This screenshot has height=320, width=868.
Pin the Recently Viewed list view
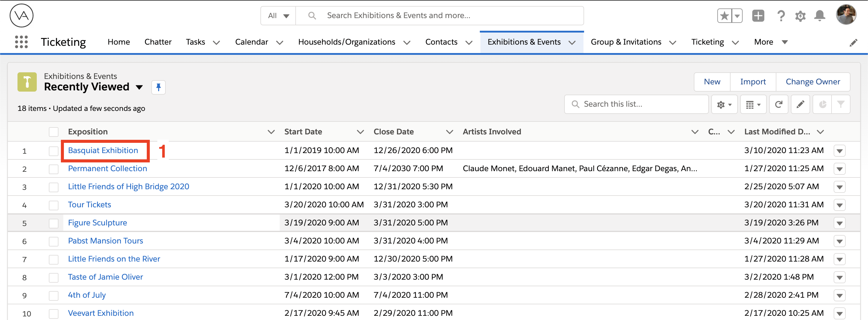(x=158, y=87)
